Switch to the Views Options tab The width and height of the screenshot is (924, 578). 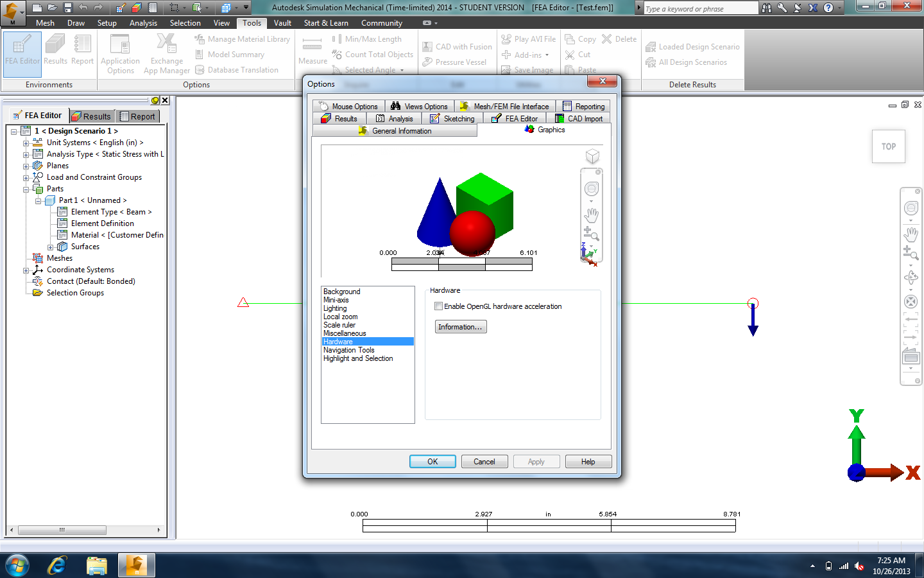pyautogui.click(x=420, y=107)
